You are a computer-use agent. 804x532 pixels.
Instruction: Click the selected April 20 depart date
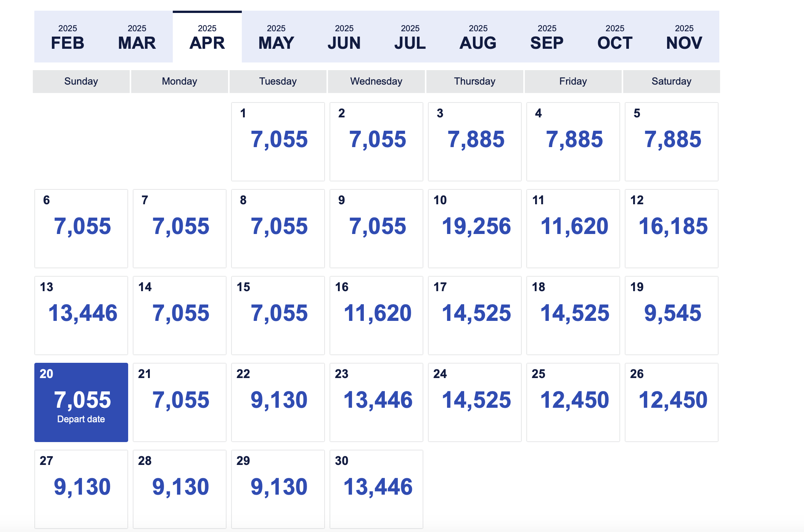click(81, 402)
